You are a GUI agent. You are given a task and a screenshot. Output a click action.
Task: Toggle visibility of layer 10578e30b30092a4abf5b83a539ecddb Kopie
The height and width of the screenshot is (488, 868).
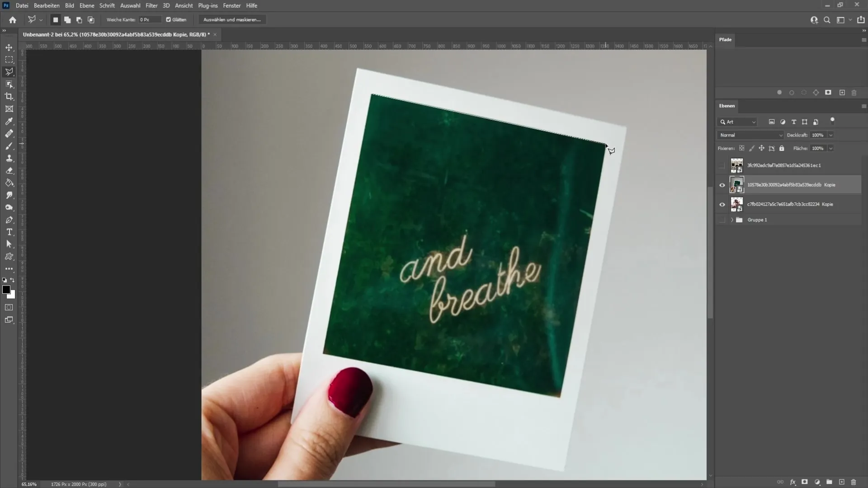coord(722,185)
